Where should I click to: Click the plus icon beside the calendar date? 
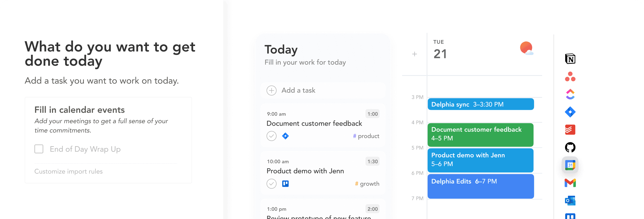[414, 54]
